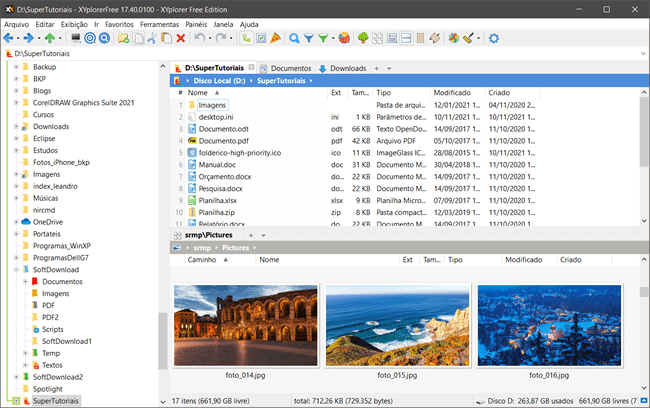The height and width of the screenshot is (408, 650).
Task: Open the paintbrush icon dropdown arrow
Action: pos(478,39)
